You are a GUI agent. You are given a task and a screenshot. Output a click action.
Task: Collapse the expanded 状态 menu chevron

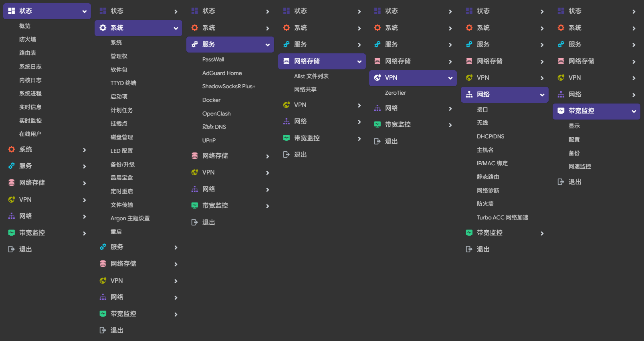[x=85, y=12]
